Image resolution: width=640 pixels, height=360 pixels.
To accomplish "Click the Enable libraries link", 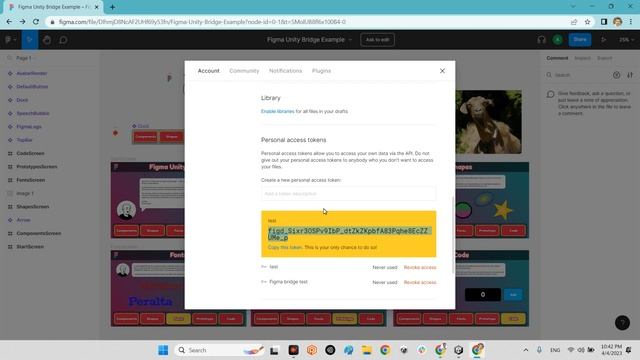I will (x=278, y=111).
